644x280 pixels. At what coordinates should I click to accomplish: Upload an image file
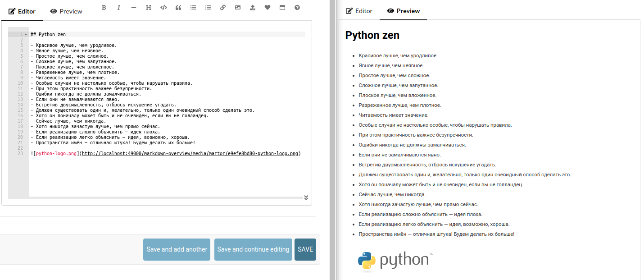coord(253,8)
